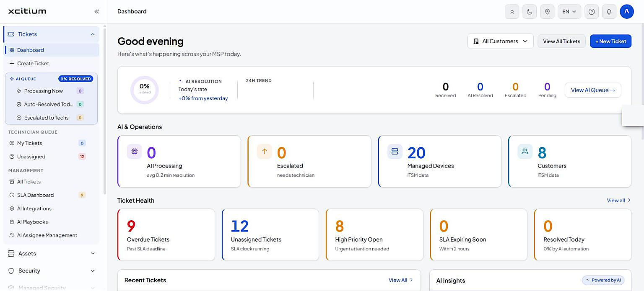Click the AI Integrations gear icon
The image size is (644, 291).
[12, 209]
